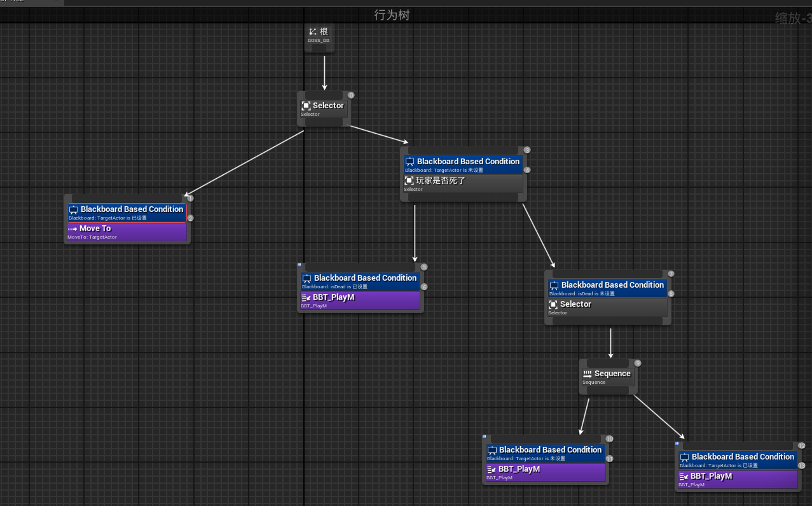This screenshot has height=506, width=812.
Task: Click the task icon of BBT_PlayM node 11
Action: [491, 469]
